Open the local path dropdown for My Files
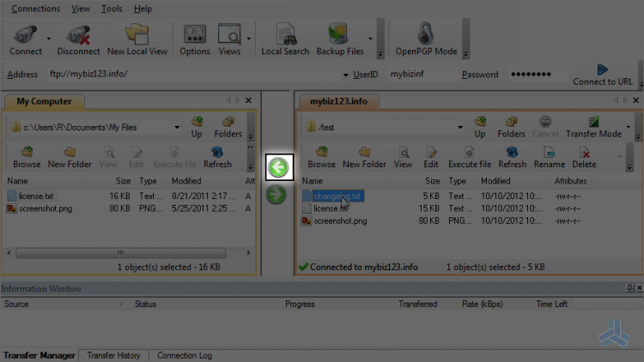 coord(177,127)
